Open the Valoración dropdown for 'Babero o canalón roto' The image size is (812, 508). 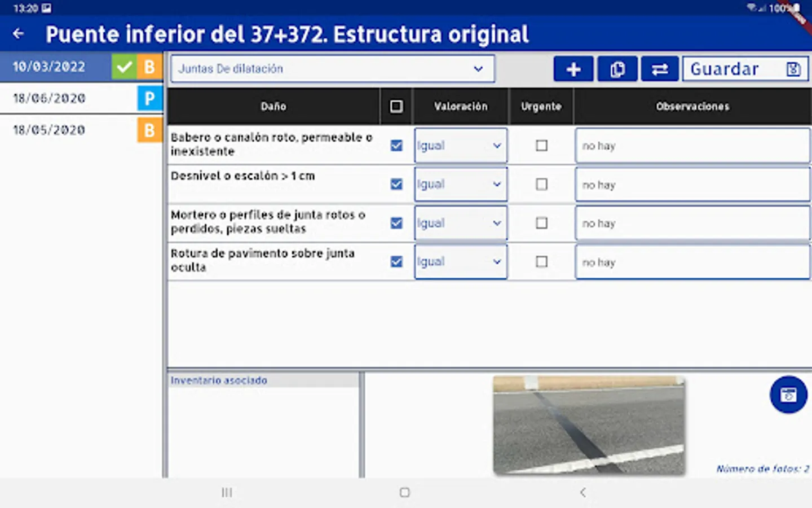[x=460, y=145]
